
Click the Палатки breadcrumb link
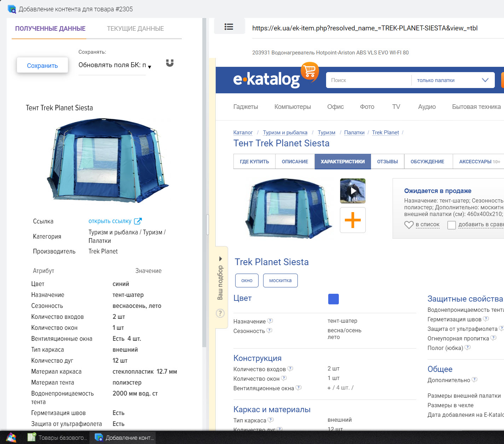354,133
